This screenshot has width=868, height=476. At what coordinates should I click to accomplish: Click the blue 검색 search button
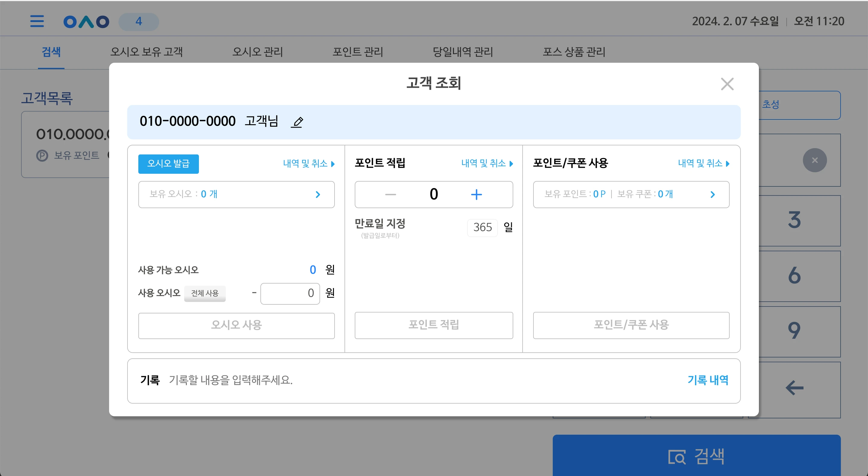coord(697,456)
